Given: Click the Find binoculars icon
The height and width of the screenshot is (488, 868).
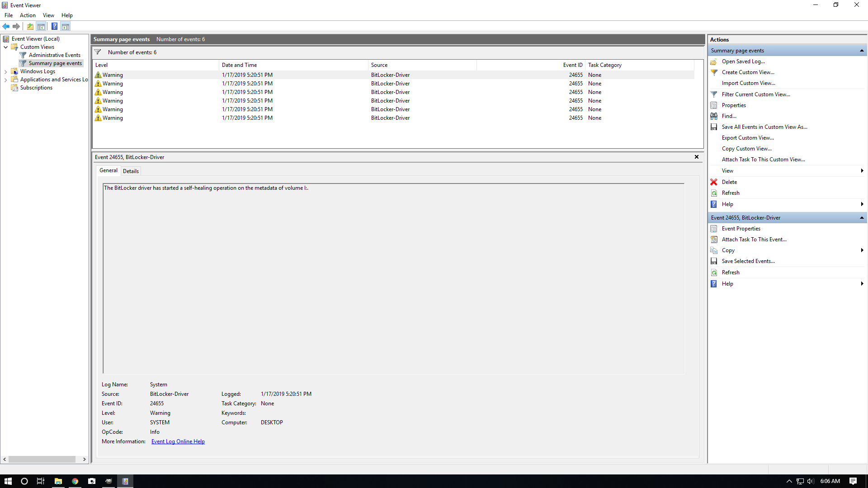Looking at the screenshot, I should point(714,116).
